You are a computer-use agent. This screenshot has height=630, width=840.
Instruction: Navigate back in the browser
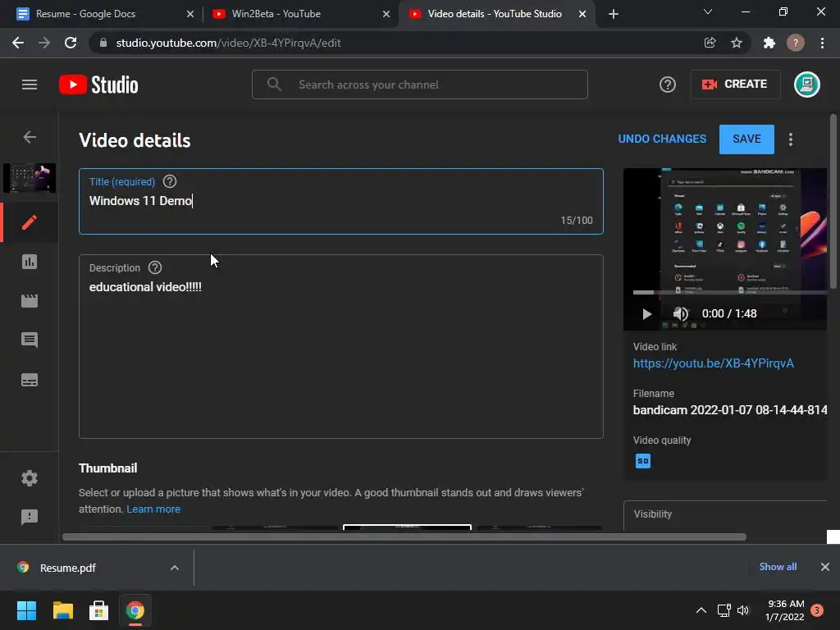pyautogui.click(x=18, y=43)
